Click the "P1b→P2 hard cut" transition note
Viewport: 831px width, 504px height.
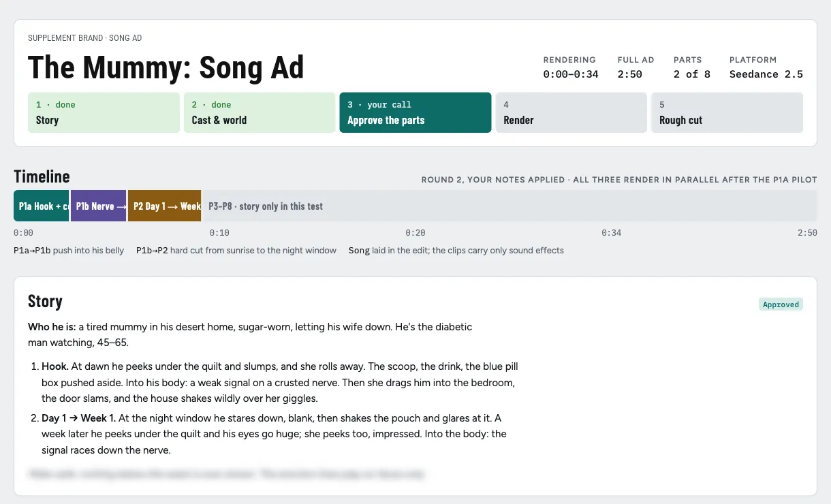236,251
